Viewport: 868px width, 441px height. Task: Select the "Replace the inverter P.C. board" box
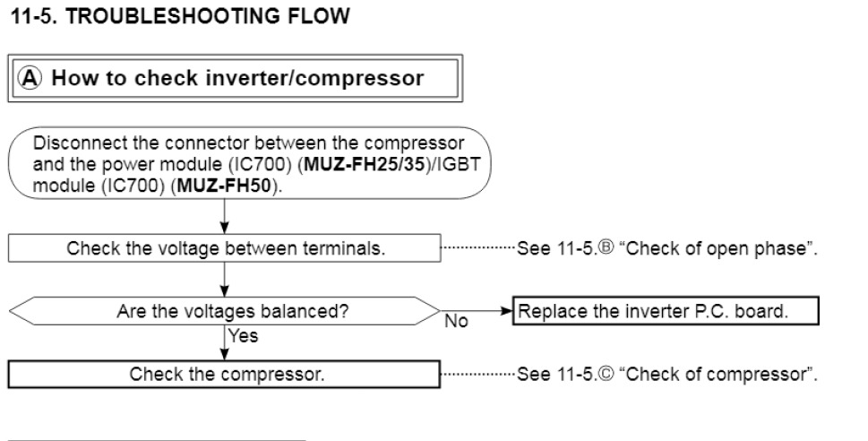point(666,311)
